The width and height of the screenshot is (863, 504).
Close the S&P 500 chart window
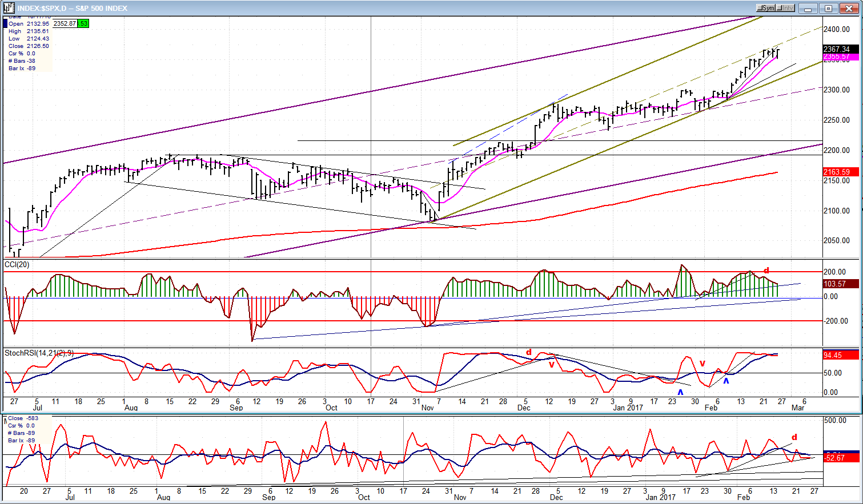click(x=849, y=9)
